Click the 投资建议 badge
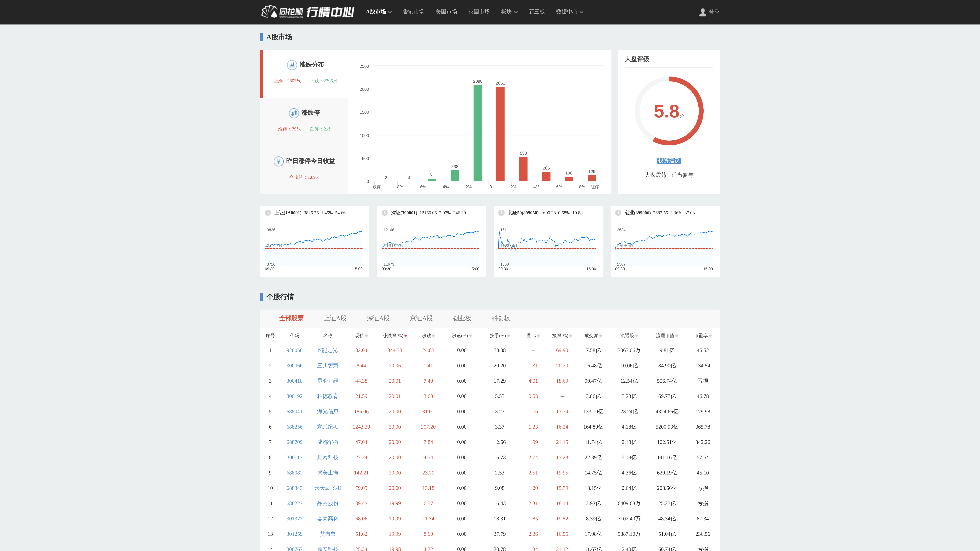 point(669,161)
